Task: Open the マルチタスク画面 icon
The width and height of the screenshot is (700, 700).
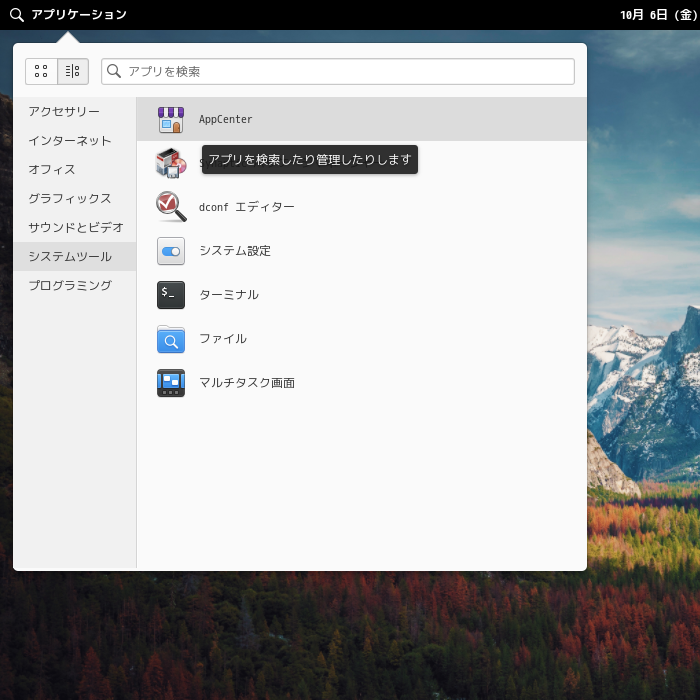Action: (x=171, y=383)
